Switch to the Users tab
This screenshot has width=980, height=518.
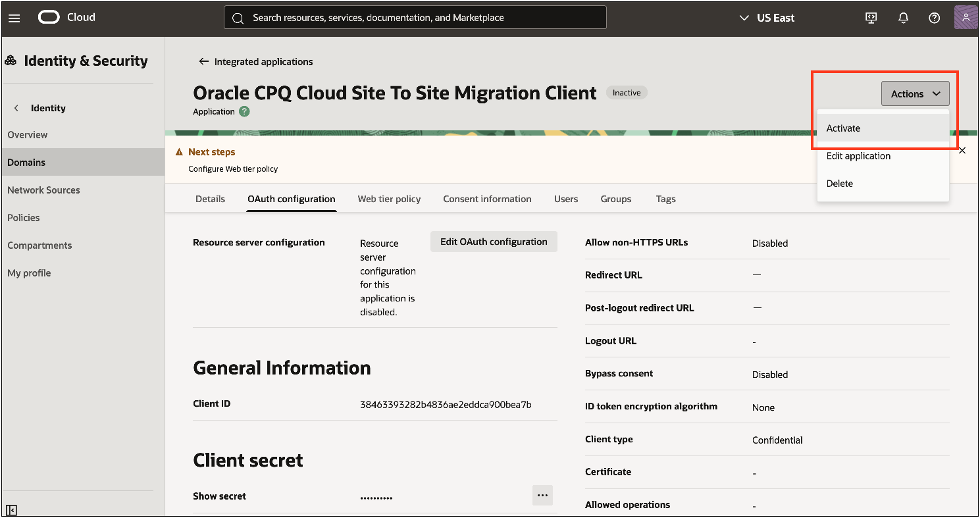[566, 199]
